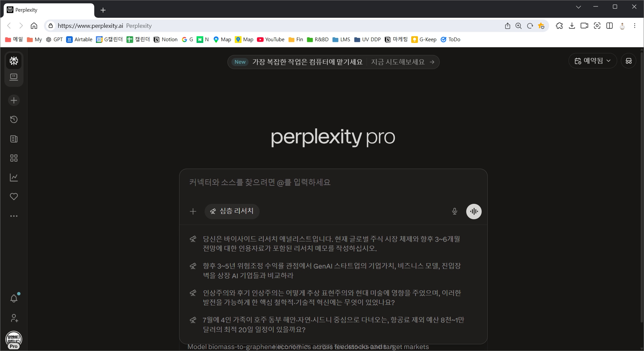This screenshot has width=644, height=351.
Task: Open the computer panel icon in sidebar
Action: (x=14, y=77)
